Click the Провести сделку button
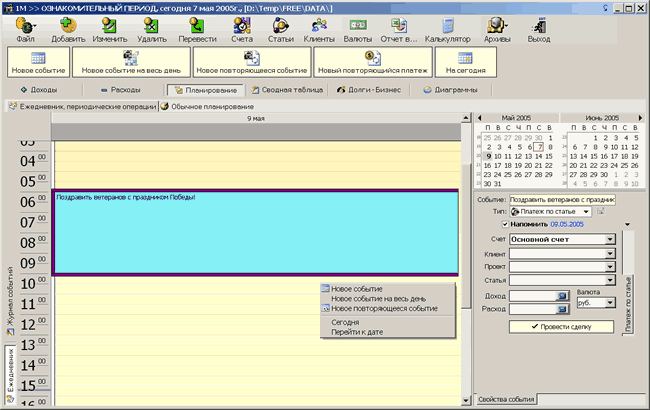650x410 pixels. (561, 327)
